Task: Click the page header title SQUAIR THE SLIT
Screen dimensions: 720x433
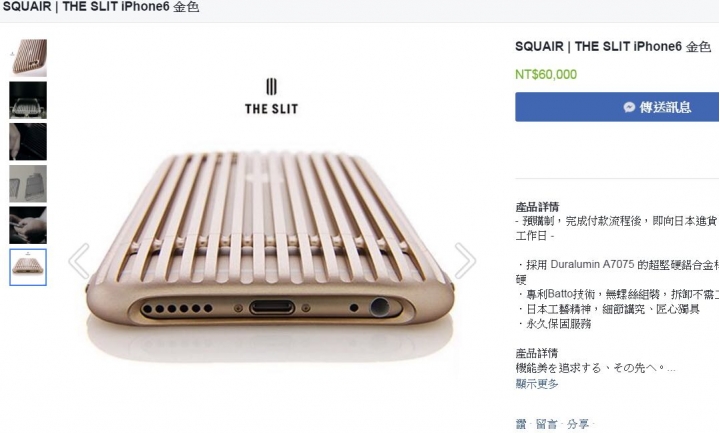Action: [x=101, y=7]
